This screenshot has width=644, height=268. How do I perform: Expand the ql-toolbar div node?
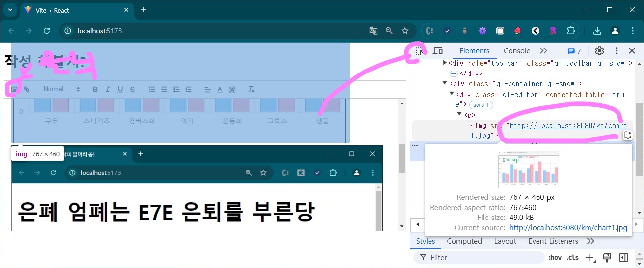pos(445,63)
